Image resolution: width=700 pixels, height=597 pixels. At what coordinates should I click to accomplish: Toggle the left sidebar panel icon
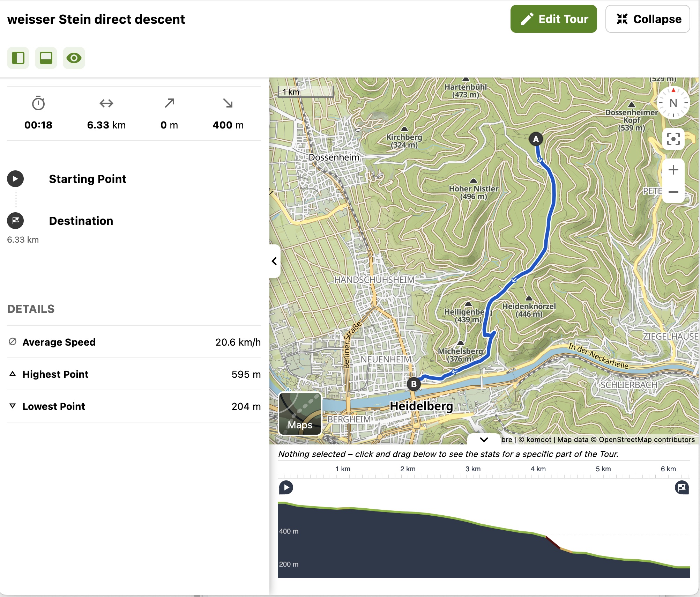pyautogui.click(x=18, y=58)
